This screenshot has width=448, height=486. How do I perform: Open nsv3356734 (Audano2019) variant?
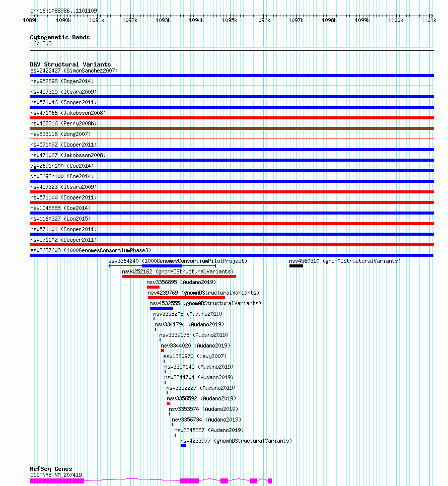click(x=206, y=420)
